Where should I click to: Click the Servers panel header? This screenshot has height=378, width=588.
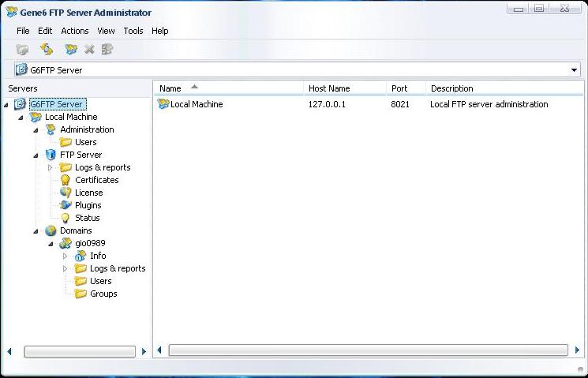(x=23, y=88)
